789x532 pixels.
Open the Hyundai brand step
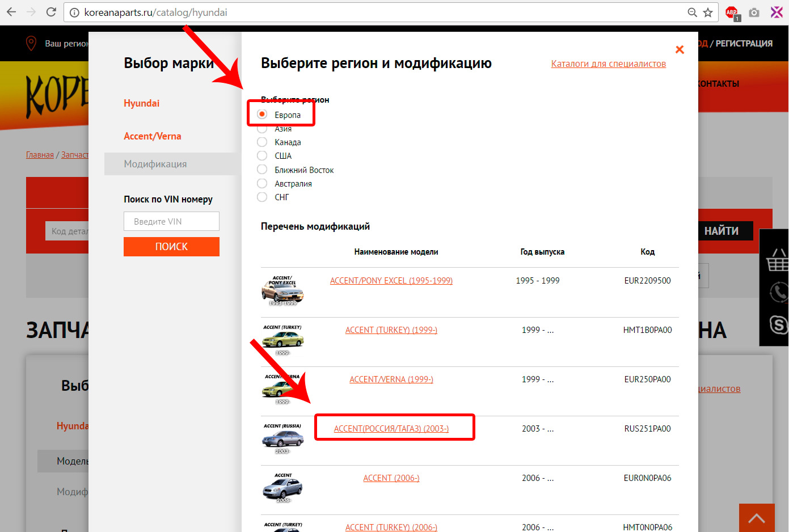click(x=142, y=103)
